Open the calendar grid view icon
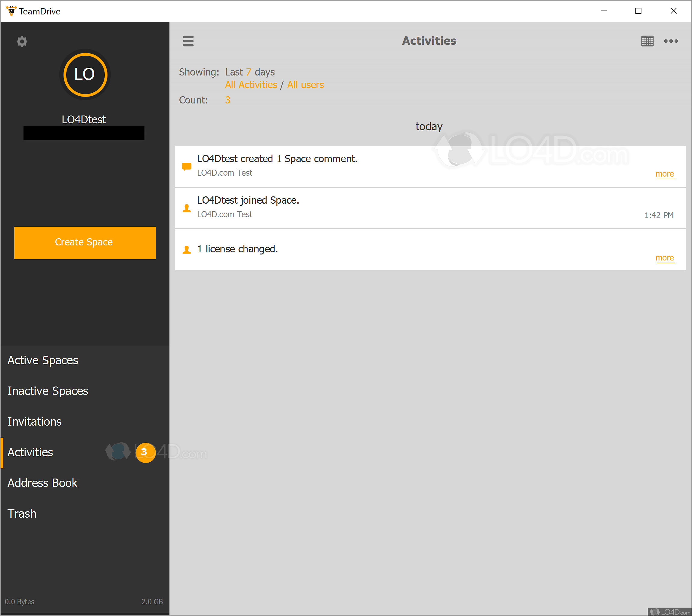Image resolution: width=692 pixels, height=616 pixels. (x=647, y=41)
